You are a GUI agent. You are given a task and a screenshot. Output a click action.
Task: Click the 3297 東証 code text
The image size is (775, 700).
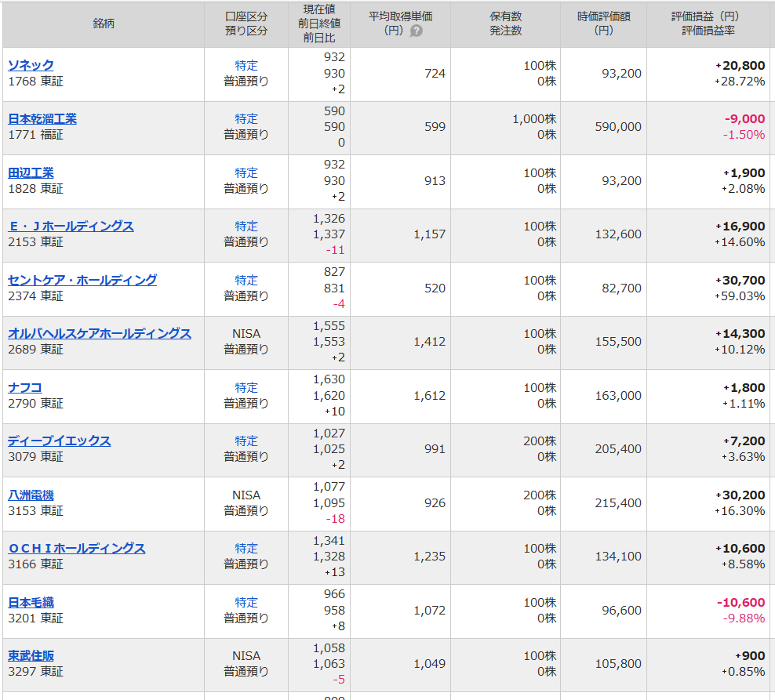[x=35, y=671]
